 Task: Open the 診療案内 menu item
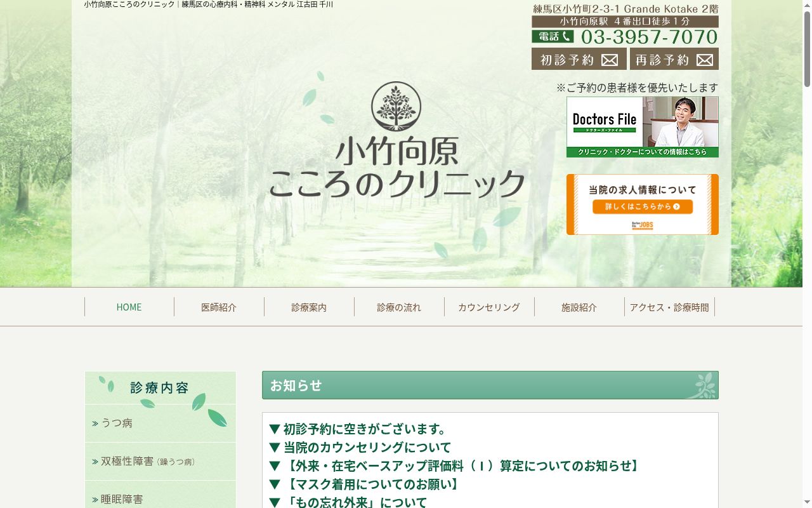(309, 307)
